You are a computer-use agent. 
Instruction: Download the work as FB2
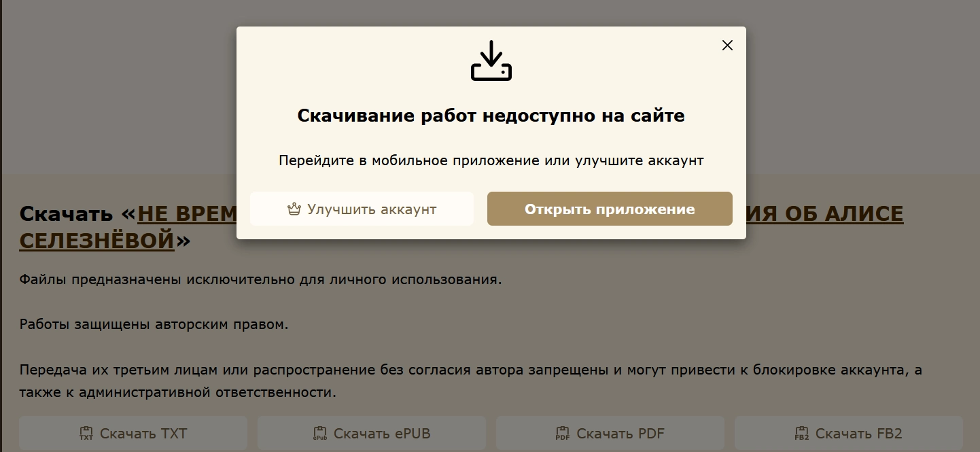[x=849, y=433]
